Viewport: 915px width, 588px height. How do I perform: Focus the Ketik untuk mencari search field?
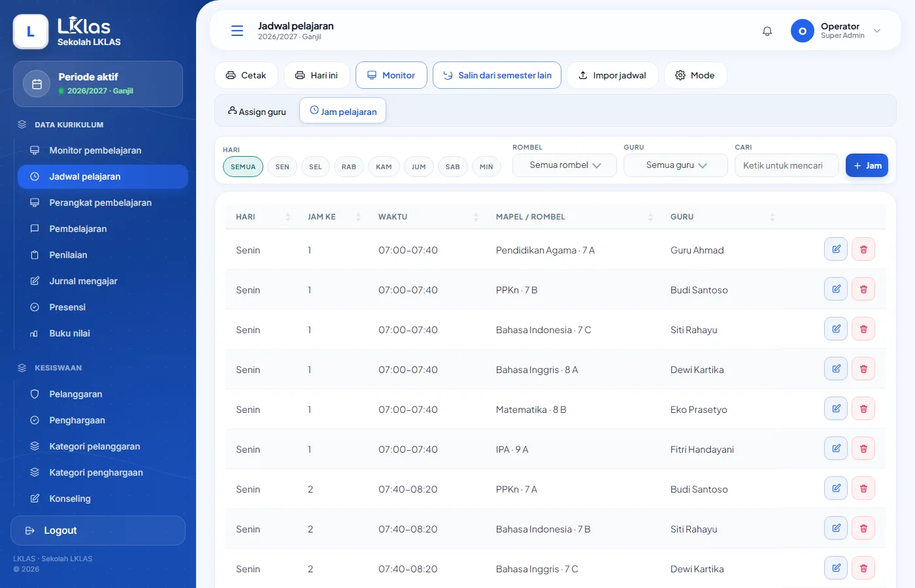[x=787, y=165]
